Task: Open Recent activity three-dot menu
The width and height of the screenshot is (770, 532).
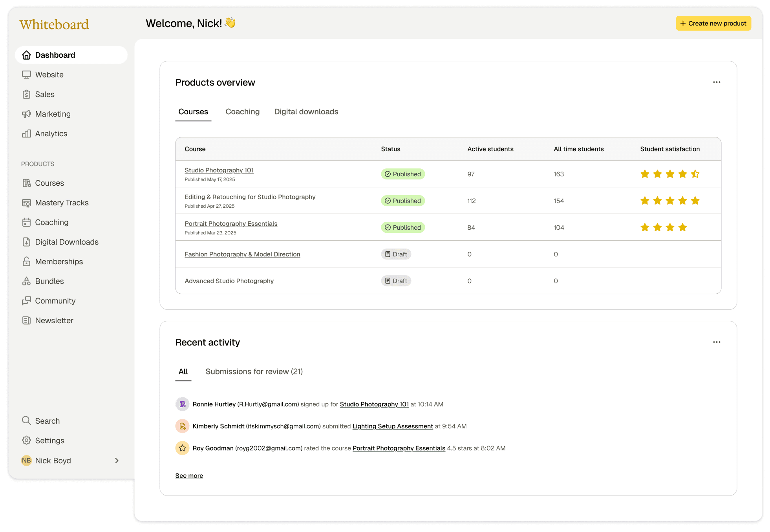Action: (716, 342)
